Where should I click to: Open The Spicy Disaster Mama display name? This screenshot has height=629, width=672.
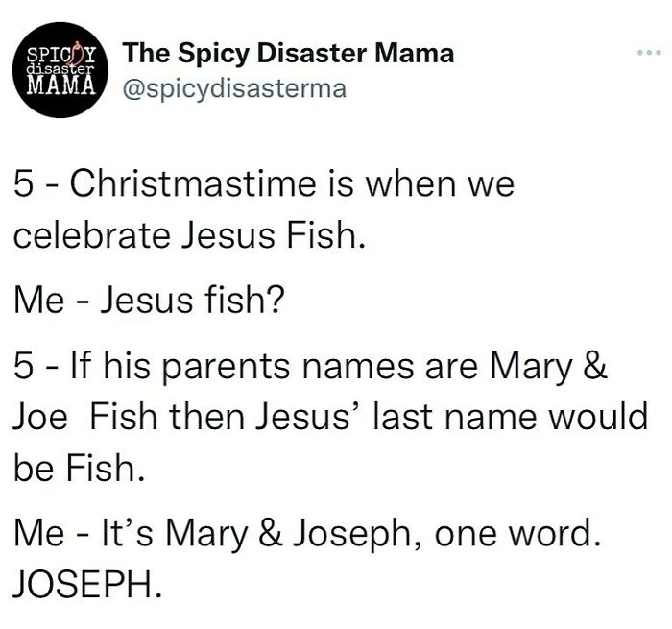288,54
